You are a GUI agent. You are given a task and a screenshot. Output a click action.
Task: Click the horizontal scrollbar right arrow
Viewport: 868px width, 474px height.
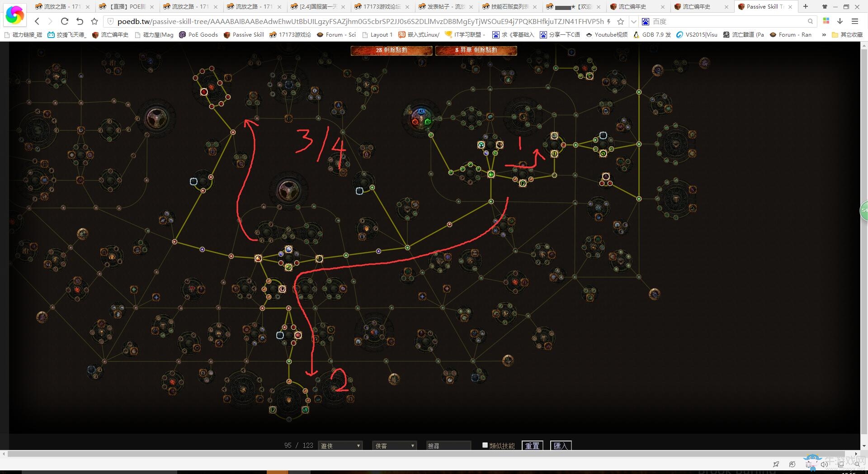pos(856,454)
